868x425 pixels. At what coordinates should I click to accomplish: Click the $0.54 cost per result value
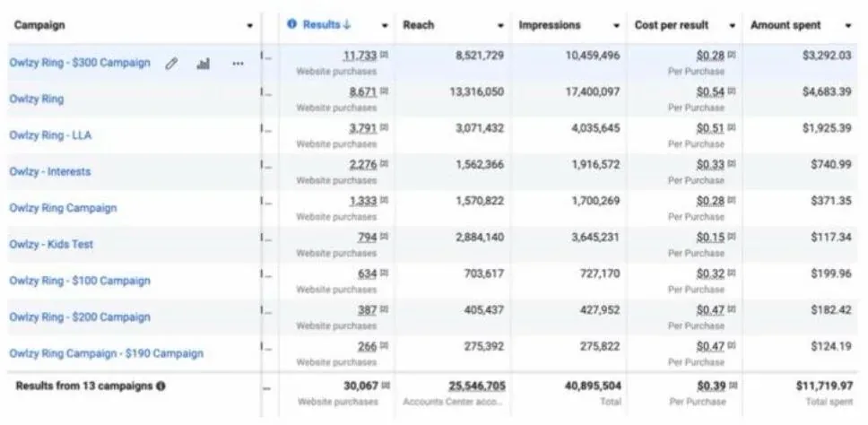(710, 91)
